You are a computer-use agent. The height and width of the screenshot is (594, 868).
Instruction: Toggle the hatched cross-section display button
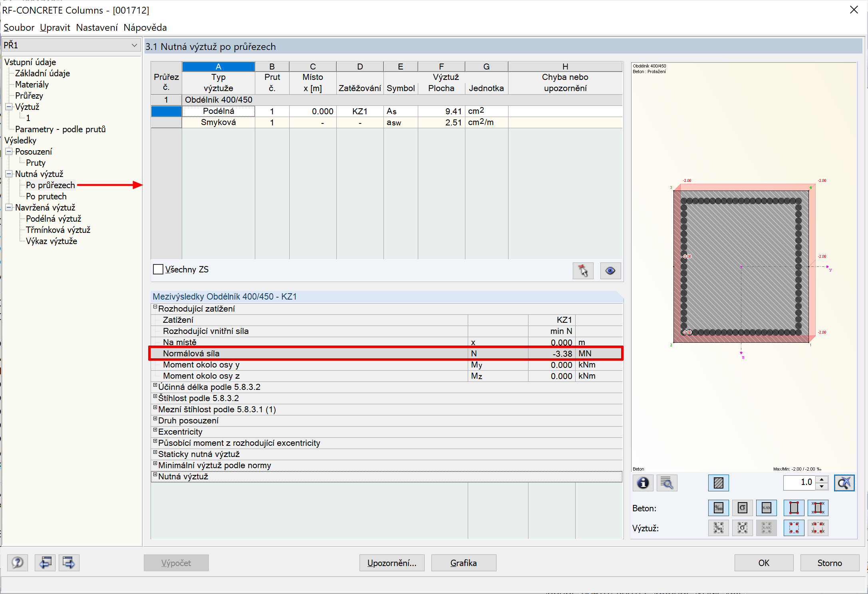pos(718,483)
